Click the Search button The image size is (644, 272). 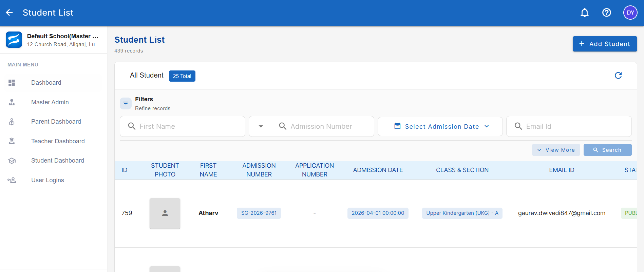[x=607, y=150]
